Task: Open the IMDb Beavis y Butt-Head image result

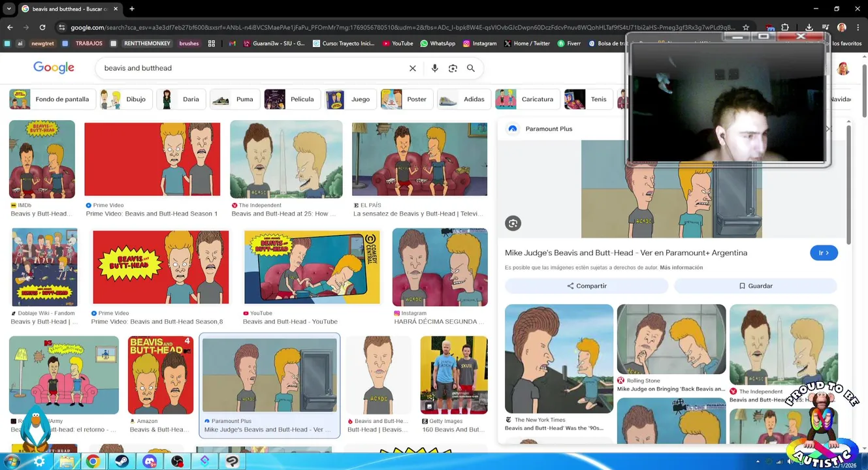Action: pyautogui.click(x=42, y=159)
